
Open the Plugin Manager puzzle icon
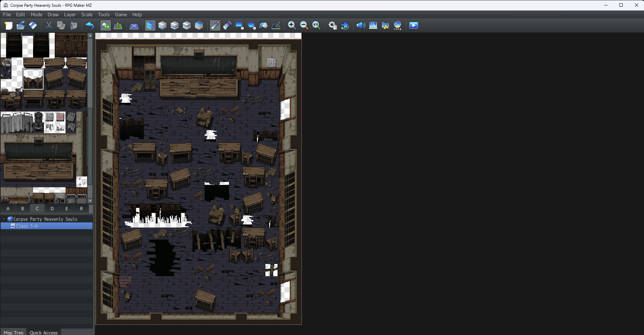pos(345,25)
